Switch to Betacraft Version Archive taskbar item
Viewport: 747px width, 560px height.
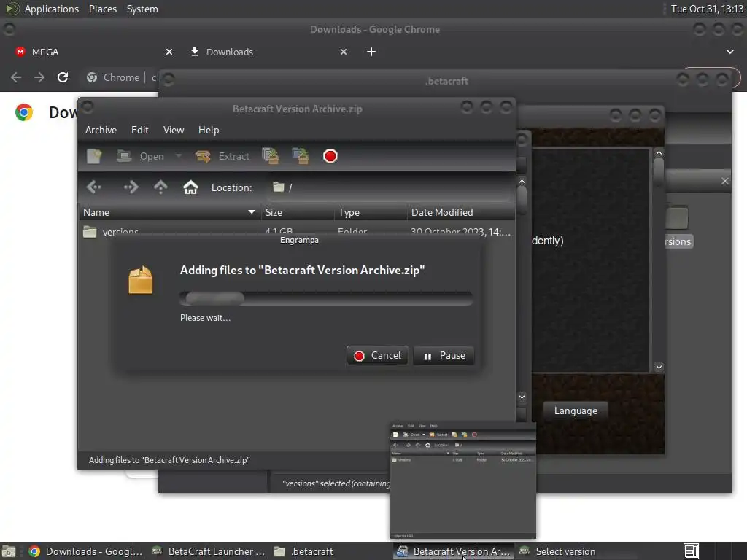coord(454,551)
